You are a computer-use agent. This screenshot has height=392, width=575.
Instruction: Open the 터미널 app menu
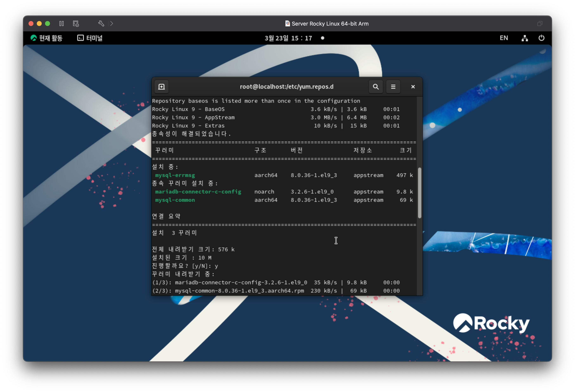(x=90, y=38)
